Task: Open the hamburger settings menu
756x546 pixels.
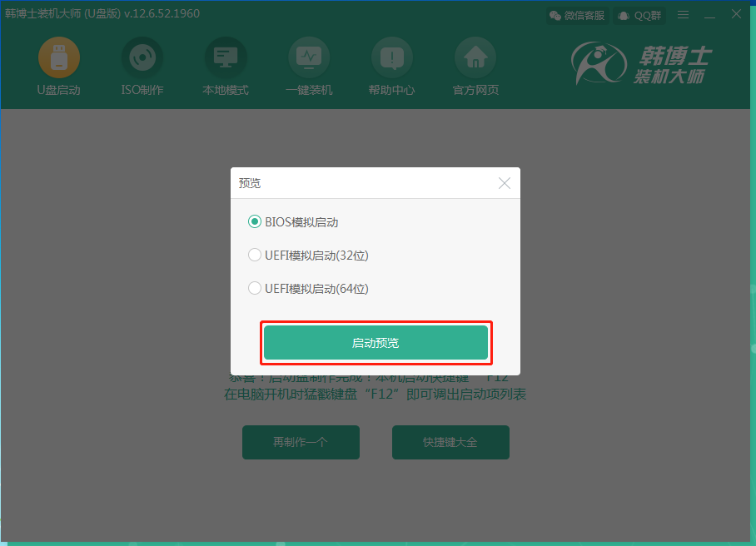Action: pos(683,14)
